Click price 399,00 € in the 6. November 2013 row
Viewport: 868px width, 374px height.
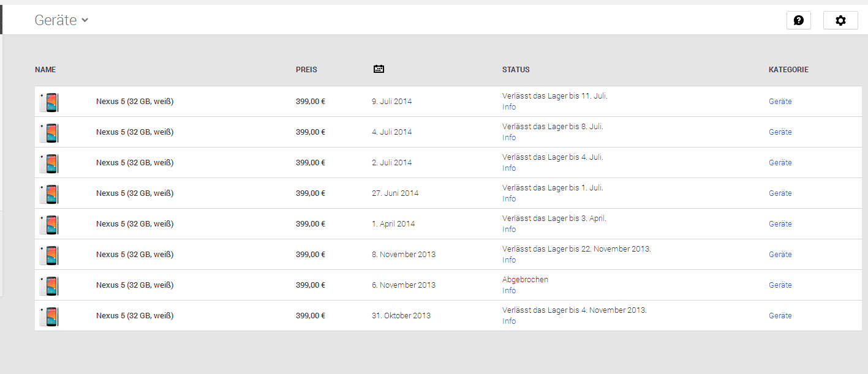(311, 285)
